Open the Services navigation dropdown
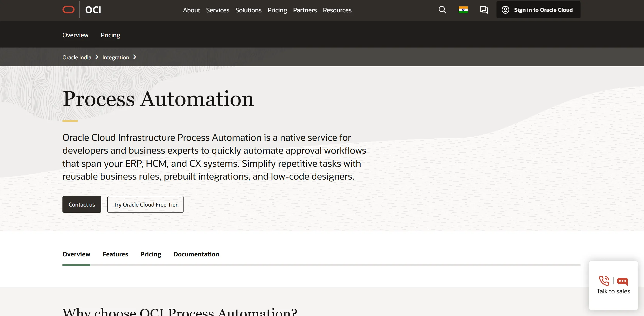This screenshot has height=316, width=644. [217, 10]
